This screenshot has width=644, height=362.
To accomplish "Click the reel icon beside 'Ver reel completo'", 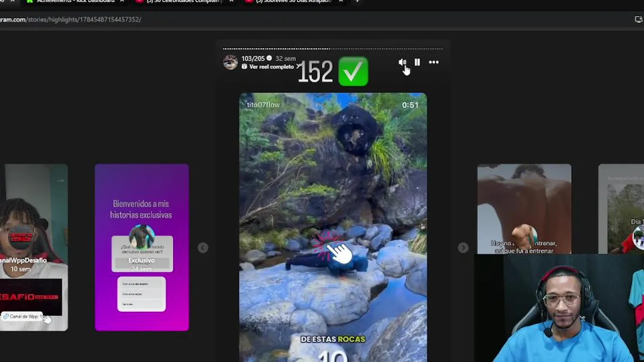I will (244, 67).
